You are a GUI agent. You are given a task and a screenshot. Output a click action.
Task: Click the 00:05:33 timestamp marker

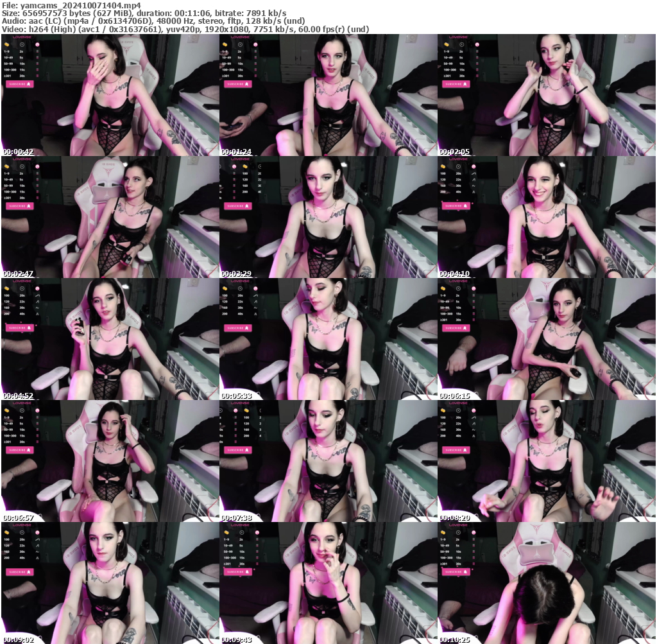point(237,396)
